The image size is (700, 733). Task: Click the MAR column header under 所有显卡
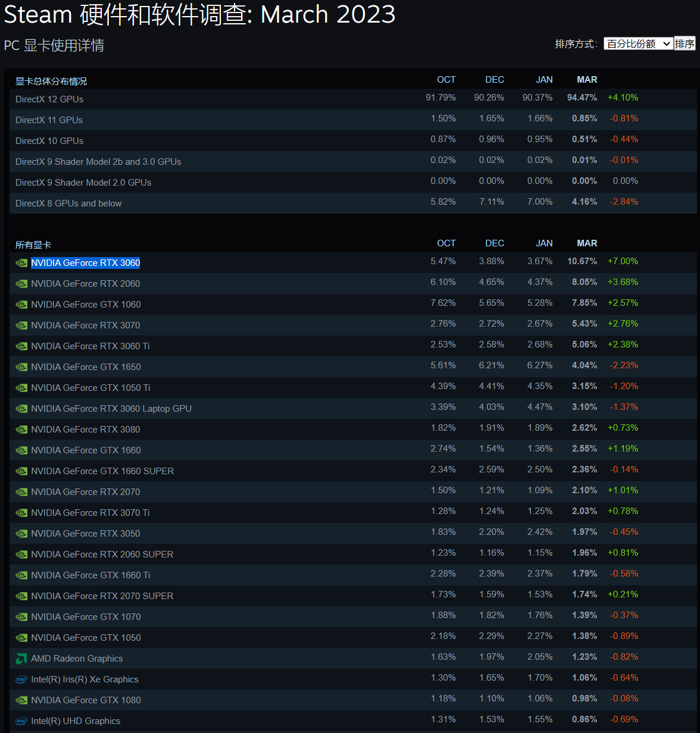pos(586,243)
